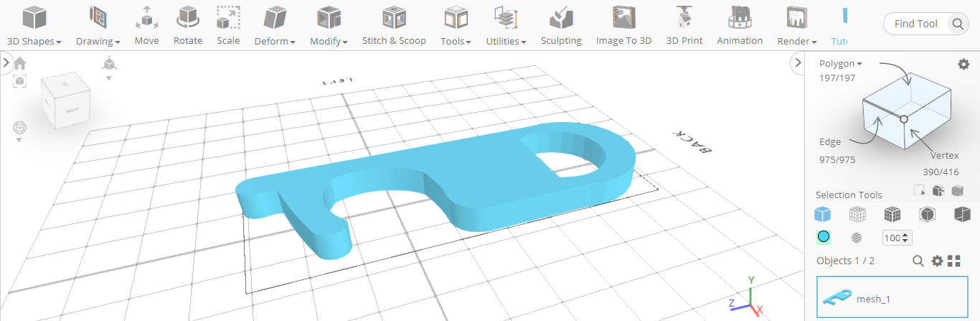Click the Selection Tools label

849,195
